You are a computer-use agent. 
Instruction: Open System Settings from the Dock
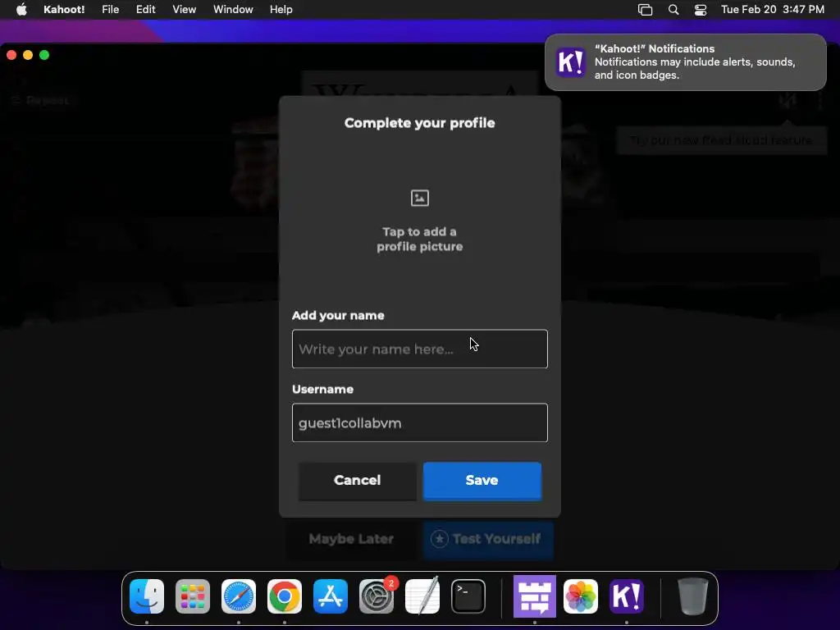[377, 596]
